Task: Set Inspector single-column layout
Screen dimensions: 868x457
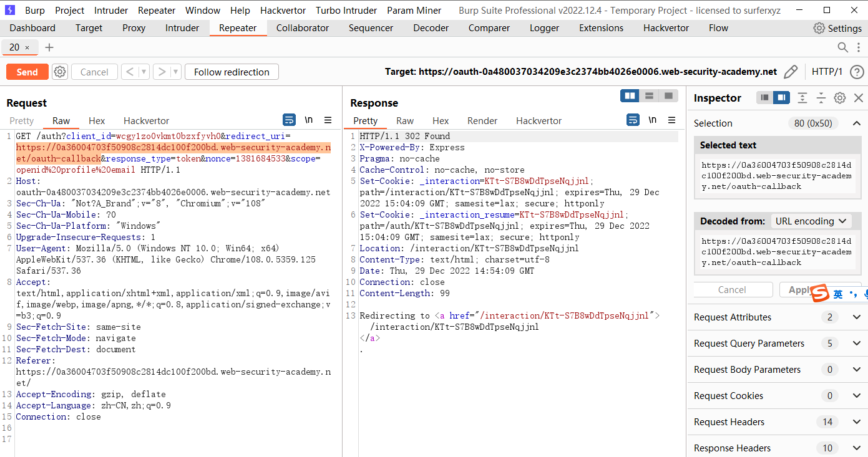Action: [x=764, y=98]
